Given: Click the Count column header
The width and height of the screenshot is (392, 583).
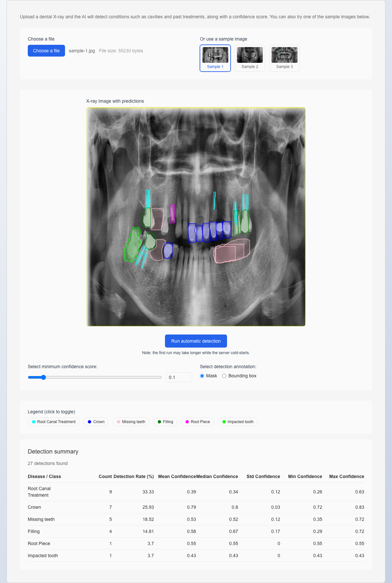Looking at the screenshot, I should 105,476.
